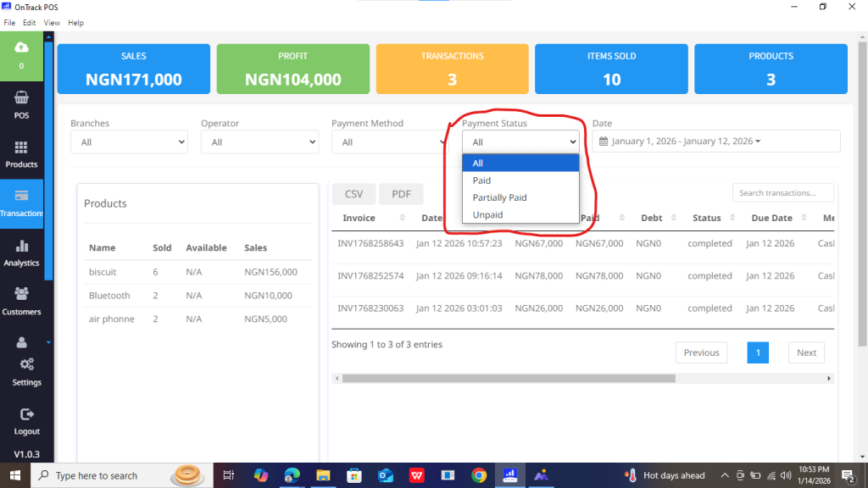Go to Products grid icon
The image size is (868, 488).
click(21, 148)
